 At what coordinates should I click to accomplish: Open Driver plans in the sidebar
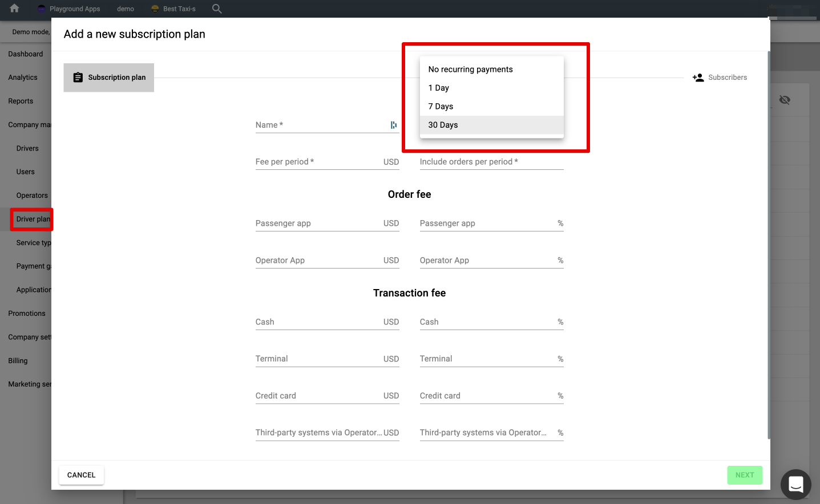tap(33, 220)
